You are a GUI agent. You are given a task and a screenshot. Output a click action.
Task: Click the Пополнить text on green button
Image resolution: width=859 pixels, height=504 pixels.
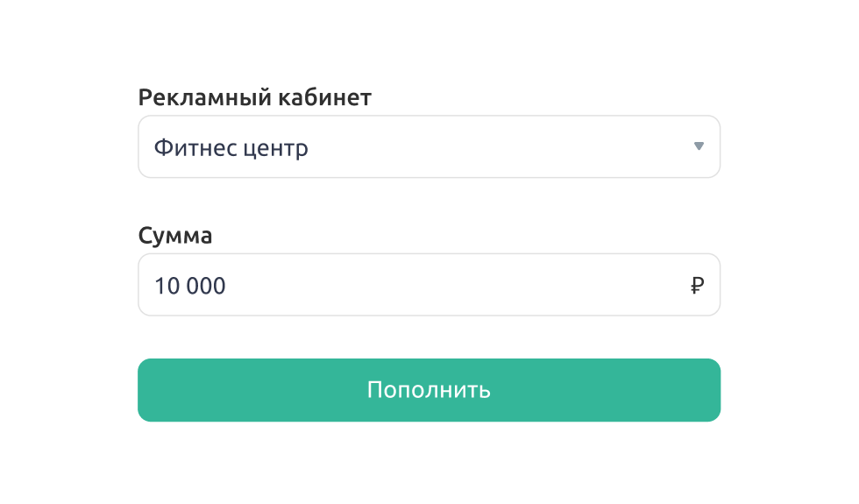click(x=429, y=390)
